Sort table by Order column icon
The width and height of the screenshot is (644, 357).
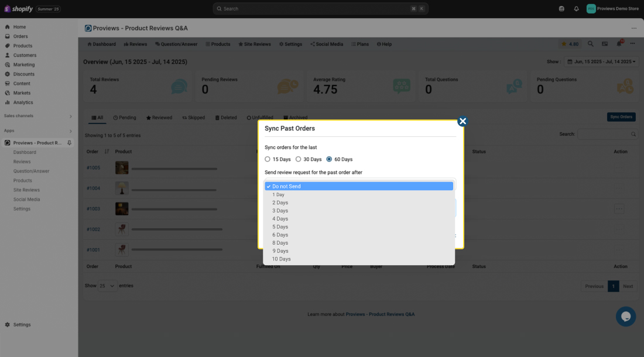pyautogui.click(x=107, y=152)
